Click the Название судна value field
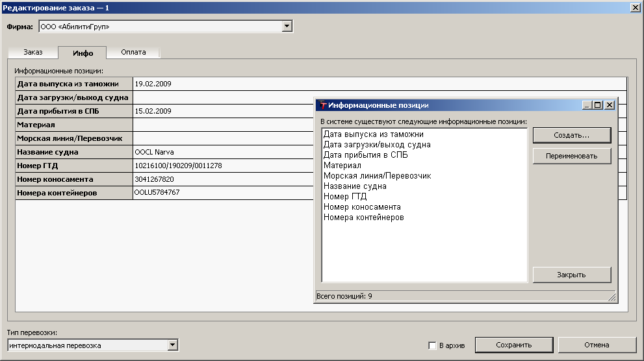The height and width of the screenshot is (361, 644). (x=221, y=152)
